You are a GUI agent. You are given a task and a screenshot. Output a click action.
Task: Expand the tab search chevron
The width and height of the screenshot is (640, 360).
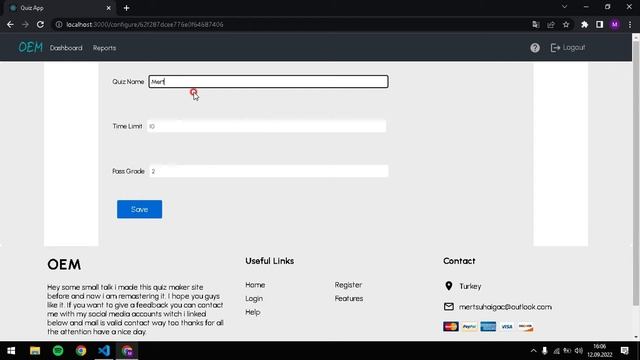(564, 7)
